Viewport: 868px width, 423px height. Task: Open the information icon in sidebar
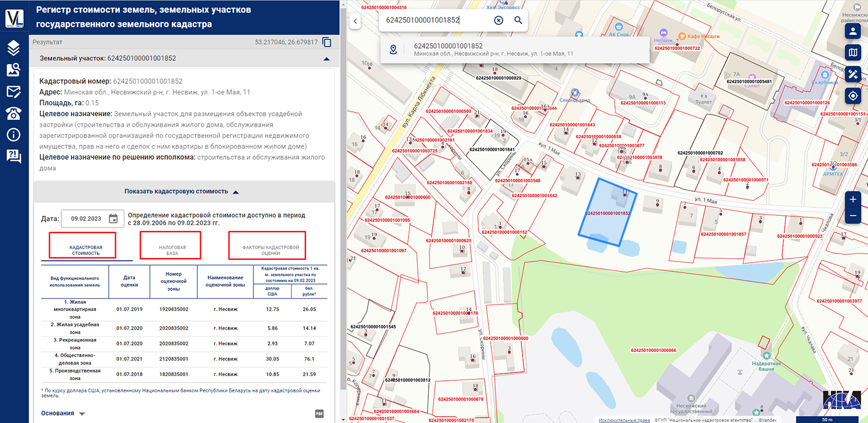(x=14, y=135)
